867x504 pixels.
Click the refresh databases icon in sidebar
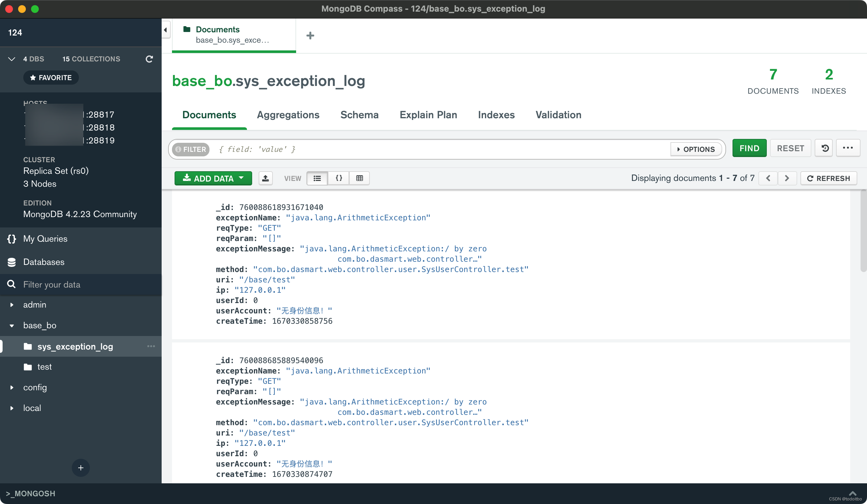click(x=149, y=59)
